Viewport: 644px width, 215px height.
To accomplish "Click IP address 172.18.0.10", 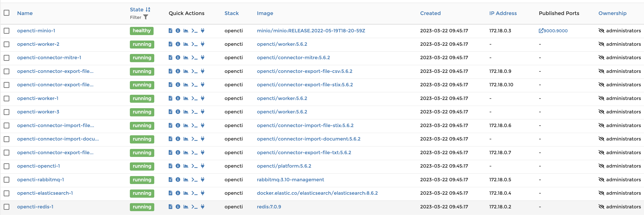I will click(x=501, y=84).
